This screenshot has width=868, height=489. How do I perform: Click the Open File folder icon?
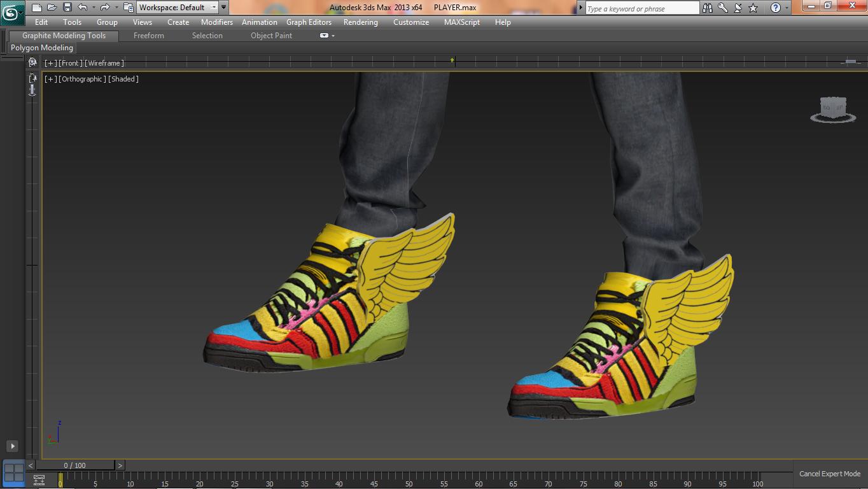click(52, 8)
